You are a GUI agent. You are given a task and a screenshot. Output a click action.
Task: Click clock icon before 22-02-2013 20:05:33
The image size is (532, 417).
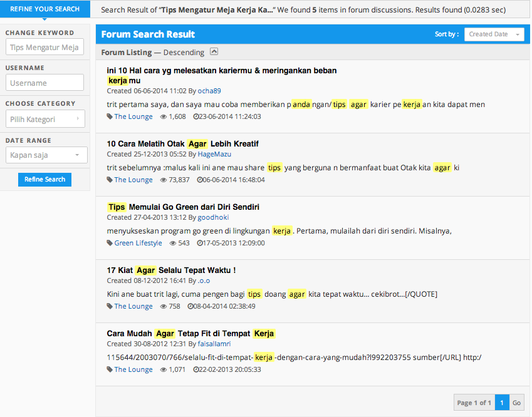click(x=196, y=369)
